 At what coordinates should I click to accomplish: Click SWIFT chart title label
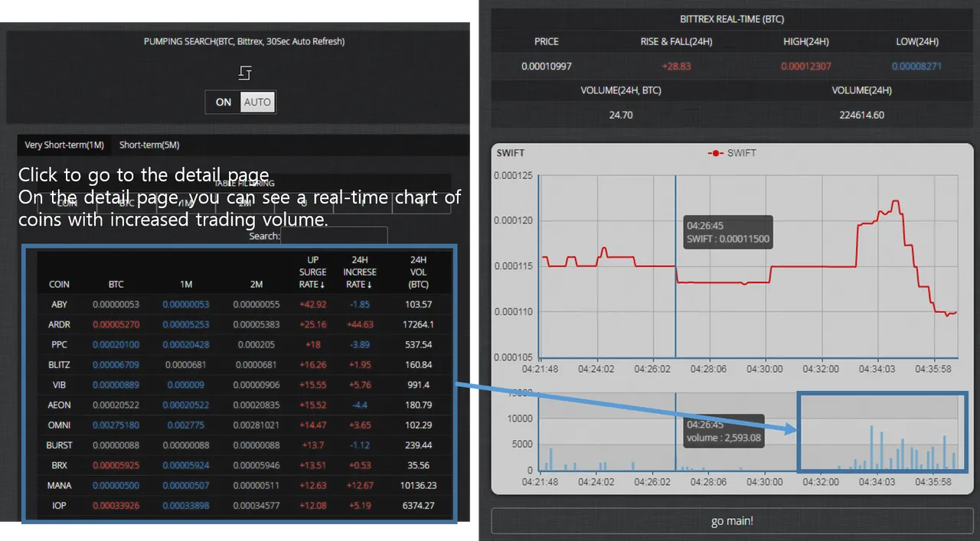pyautogui.click(x=511, y=153)
